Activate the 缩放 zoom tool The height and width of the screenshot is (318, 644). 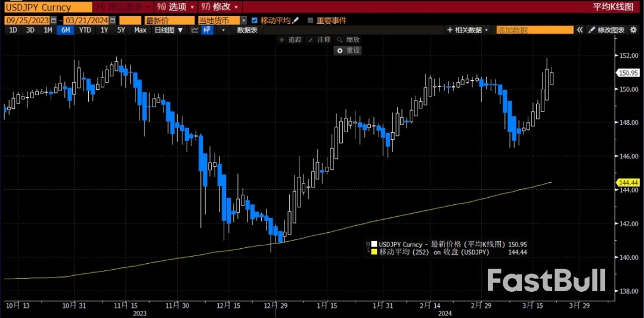pyautogui.click(x=348, y=40)
